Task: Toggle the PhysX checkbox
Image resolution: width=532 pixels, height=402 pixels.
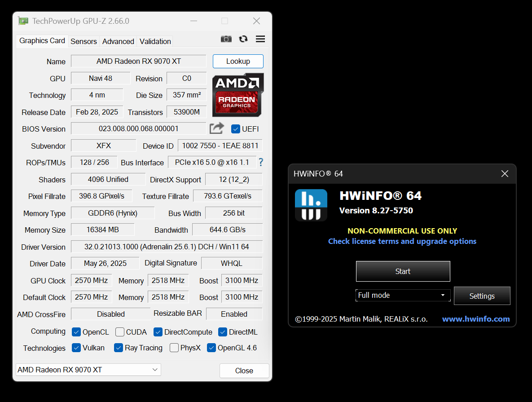Action: [x=174, y=348]
